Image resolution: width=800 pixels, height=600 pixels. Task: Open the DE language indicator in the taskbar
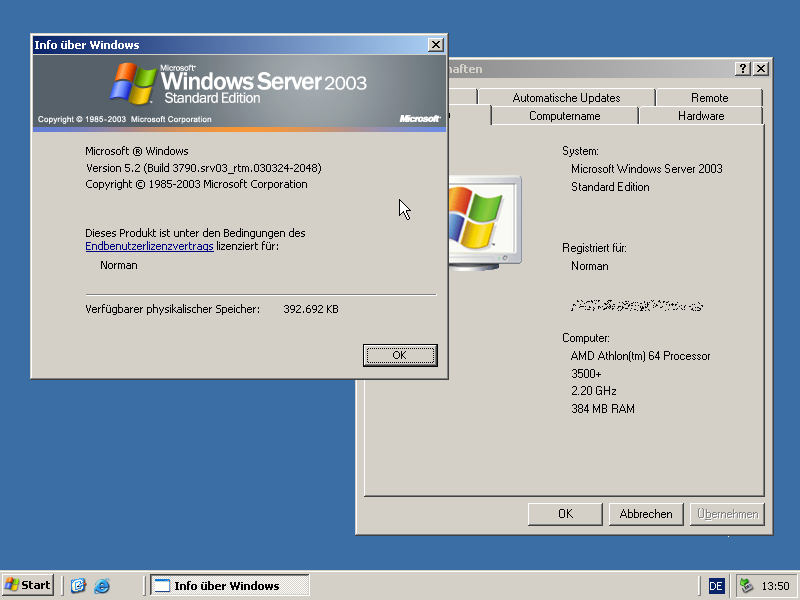(x=716, y=586)
